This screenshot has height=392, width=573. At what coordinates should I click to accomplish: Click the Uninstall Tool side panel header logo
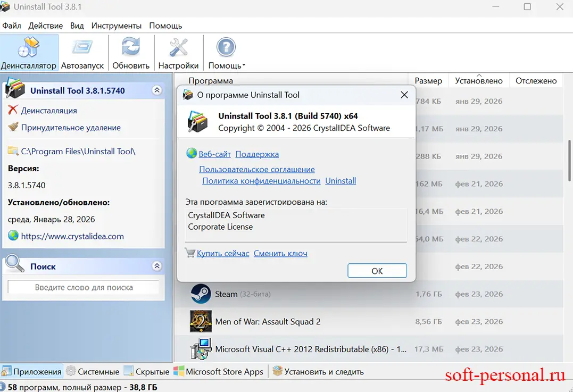[x=15, y=88]
